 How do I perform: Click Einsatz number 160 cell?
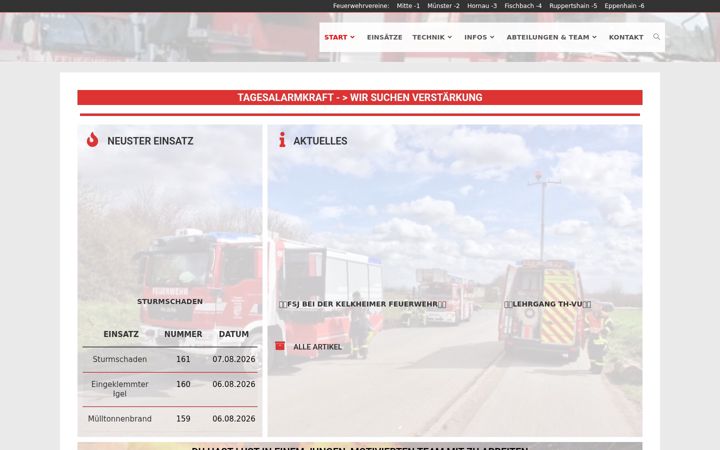coord(183,384)
